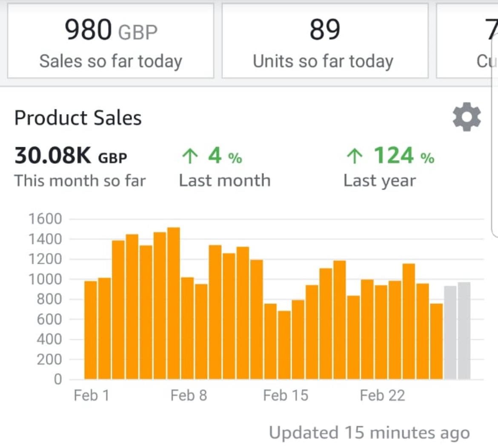Image resolution: width=498 pixels, height=448 pixels.
Task: Open the Units so far today card
Action: 325,41
